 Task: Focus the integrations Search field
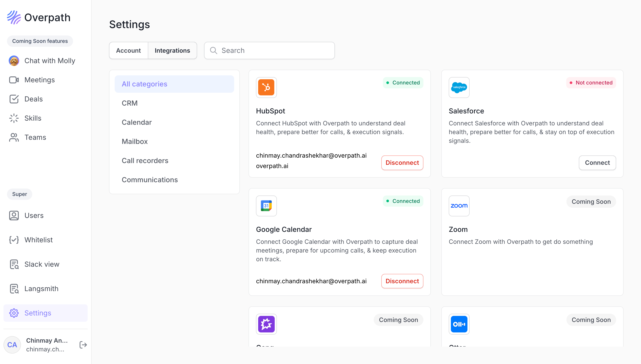click(269, 51)
